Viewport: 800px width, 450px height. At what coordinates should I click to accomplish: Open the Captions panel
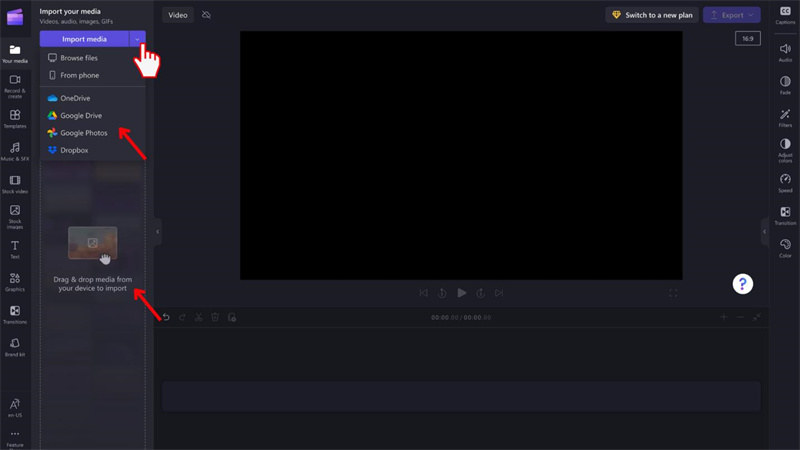pos(785,15)
